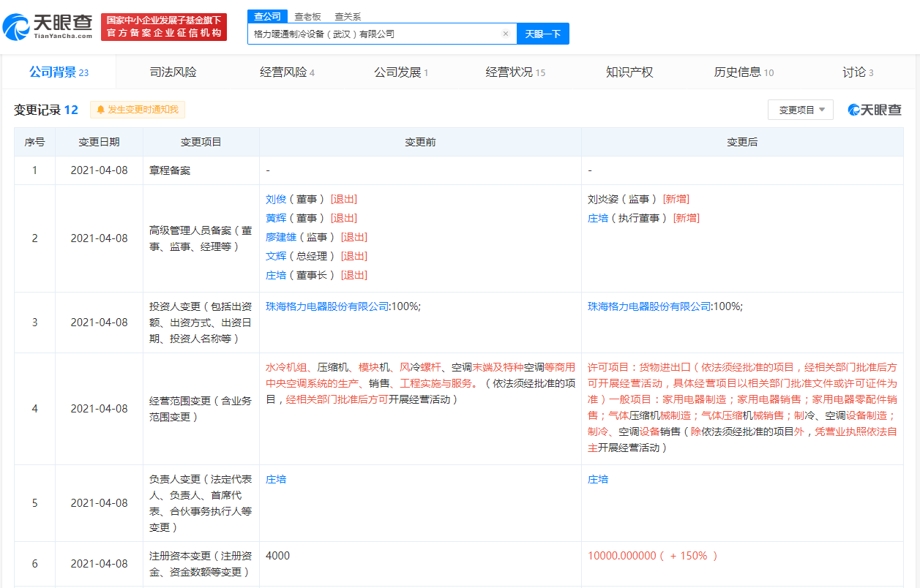Open the 讨论 tab

coord(858,72)
